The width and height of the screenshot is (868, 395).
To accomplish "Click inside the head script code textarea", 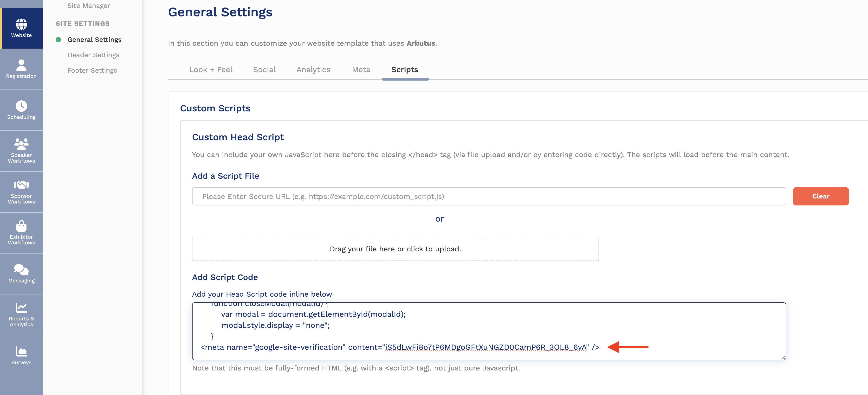I will [x=489, y=331].
